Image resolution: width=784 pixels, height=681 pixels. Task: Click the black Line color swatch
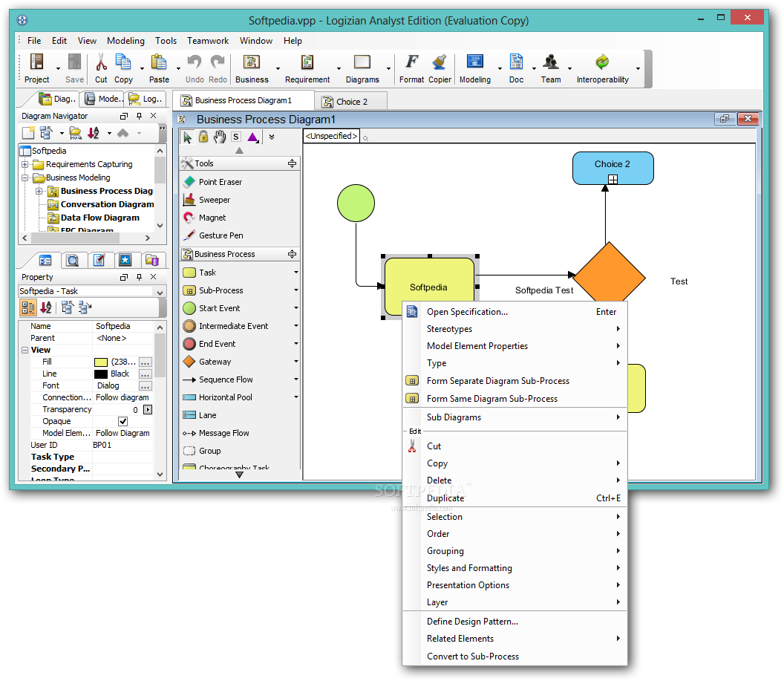pyautogui.click(x=101, y=374)
